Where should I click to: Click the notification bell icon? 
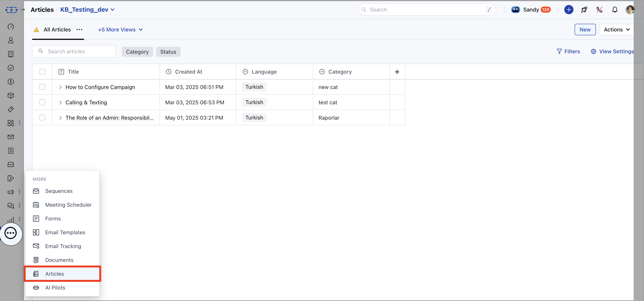[614, 10]
